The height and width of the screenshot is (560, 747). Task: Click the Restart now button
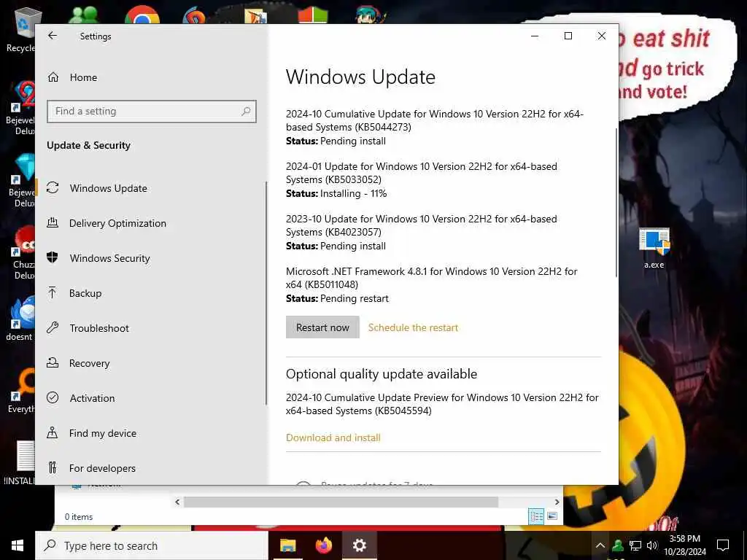click(x=322, y=327)
